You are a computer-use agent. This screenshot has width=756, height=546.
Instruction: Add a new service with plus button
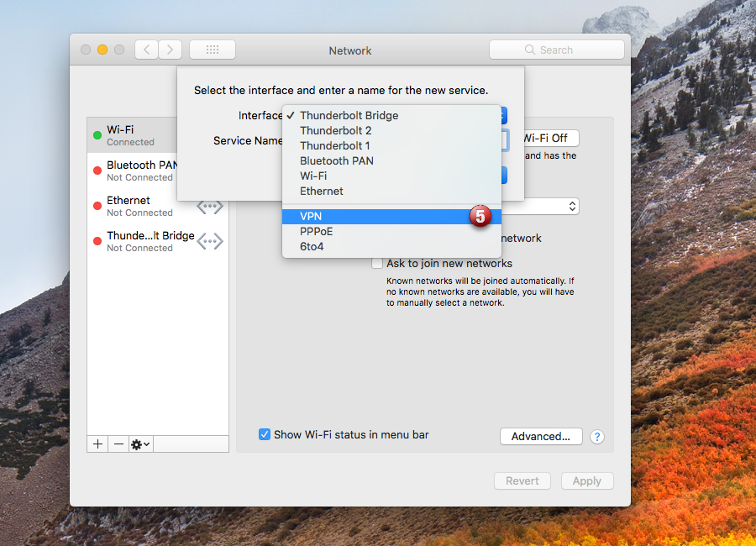pyautogui.click(x=98, y=444)
